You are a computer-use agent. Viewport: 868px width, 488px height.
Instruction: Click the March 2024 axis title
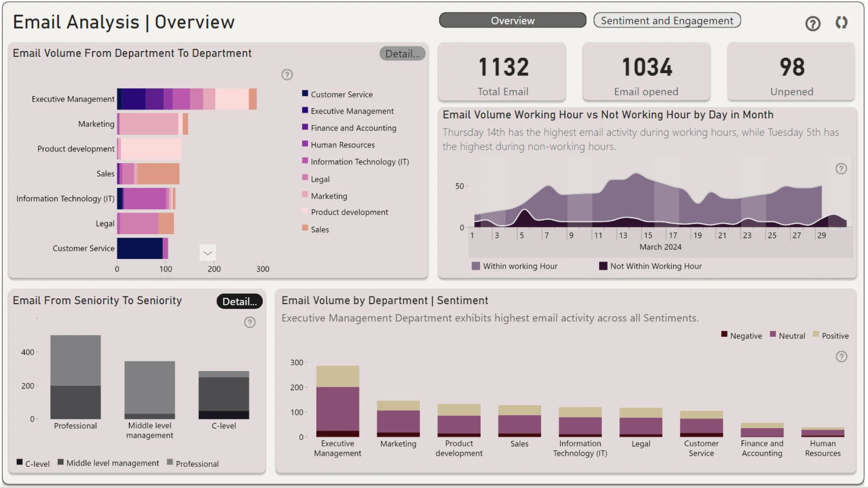coord(660,247)
